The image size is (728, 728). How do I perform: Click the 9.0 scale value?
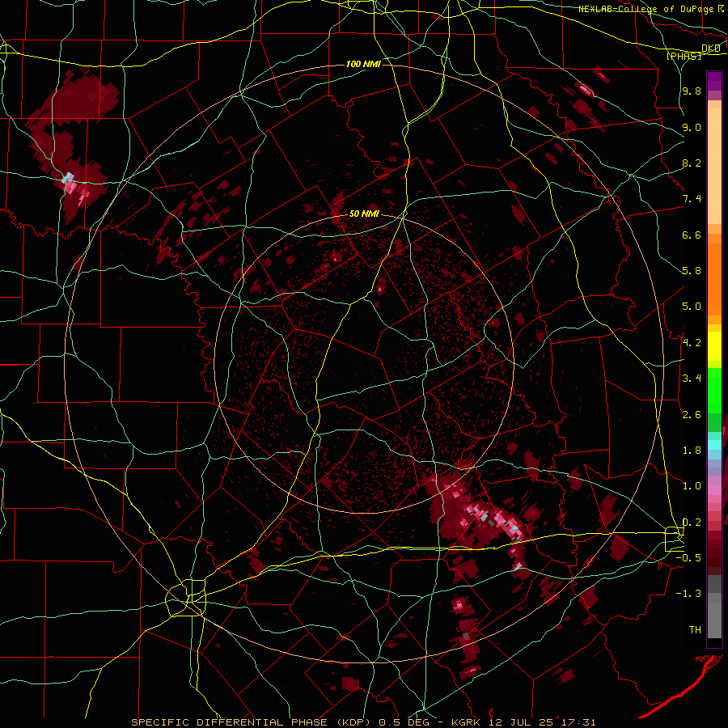coord(692,128)
